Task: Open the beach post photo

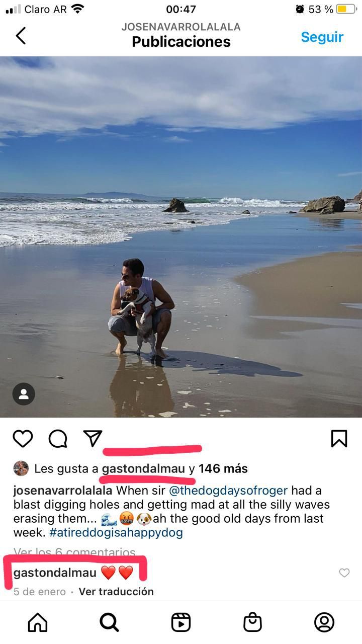Action: tap(181, 236)
